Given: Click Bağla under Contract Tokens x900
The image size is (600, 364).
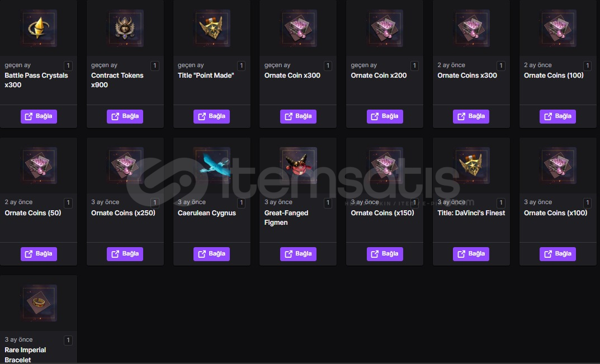Looking at the screenshot, I should tap(125, 116).
